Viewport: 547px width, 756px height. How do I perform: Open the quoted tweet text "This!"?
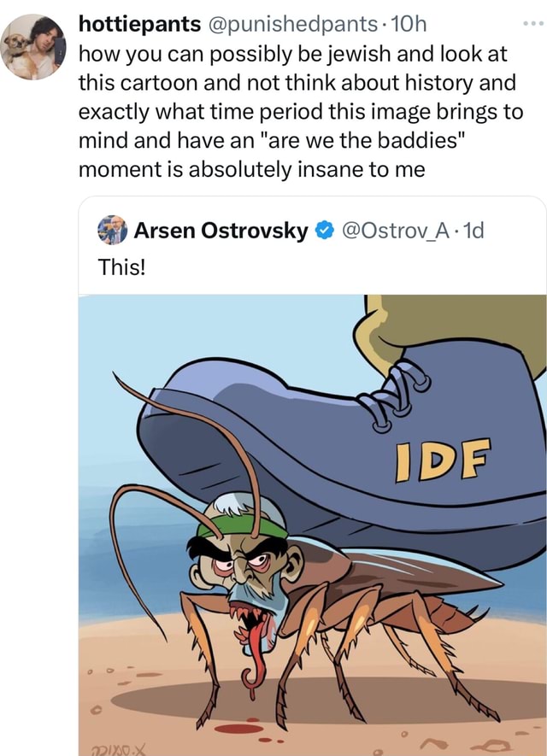121,267
